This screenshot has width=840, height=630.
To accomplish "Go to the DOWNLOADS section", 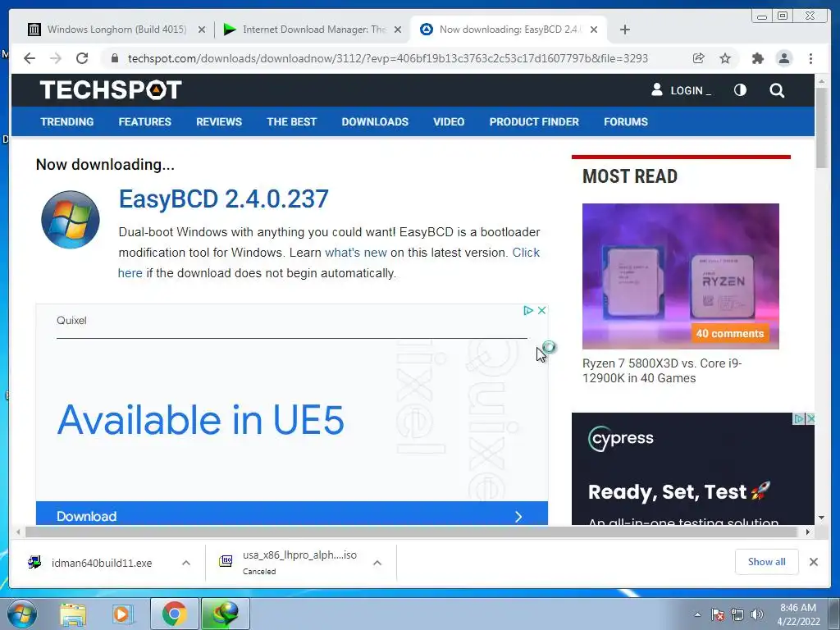I will 375,121.
